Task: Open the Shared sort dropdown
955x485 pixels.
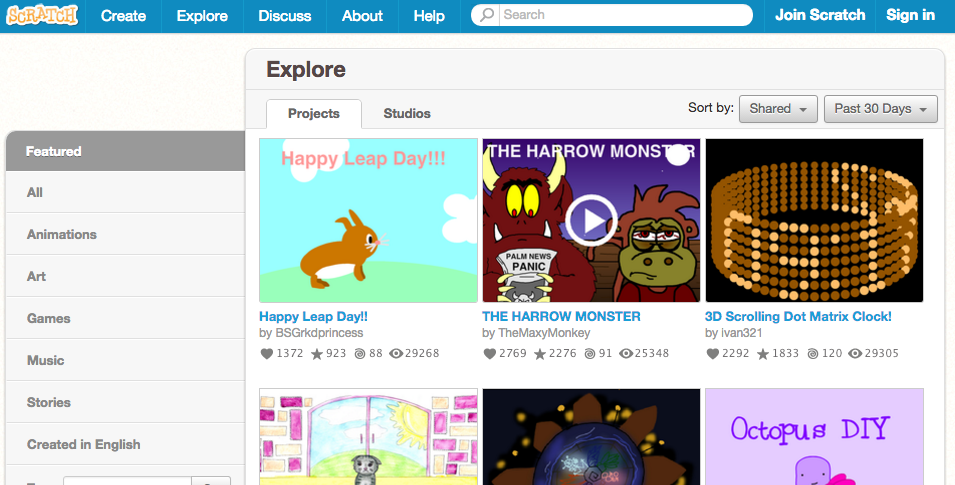Action: [778, 109]
